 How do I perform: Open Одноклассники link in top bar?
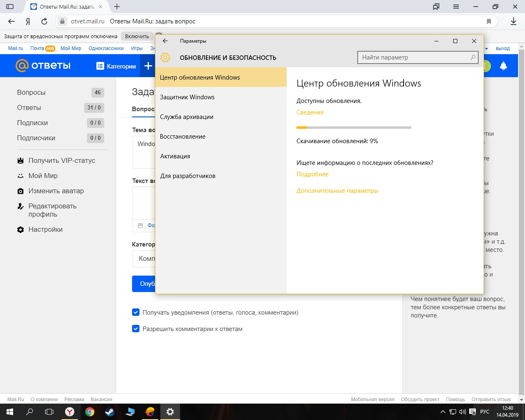pos(106,48)
